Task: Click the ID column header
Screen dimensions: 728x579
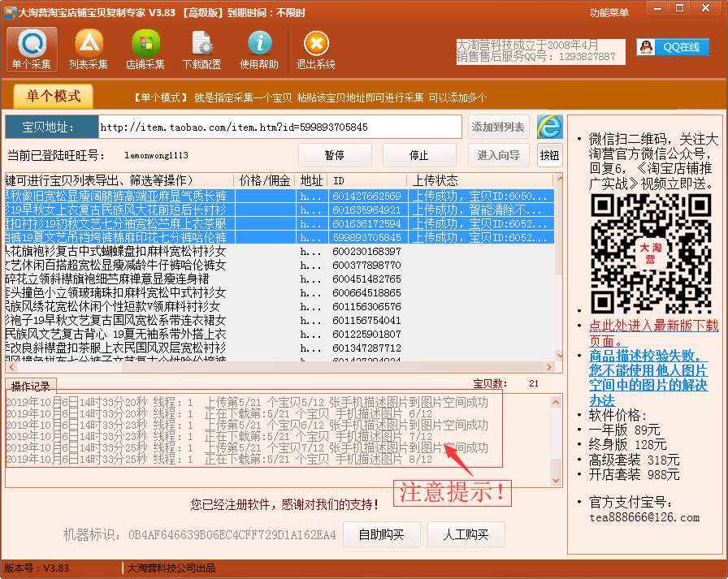Action: click(367, 180)
